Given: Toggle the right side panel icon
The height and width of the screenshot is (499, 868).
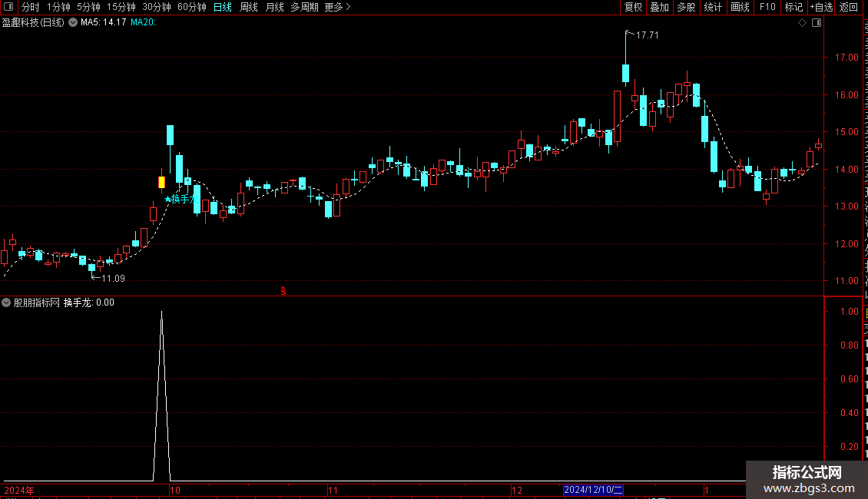Looking at the screenshot, I should coord(817,23).
